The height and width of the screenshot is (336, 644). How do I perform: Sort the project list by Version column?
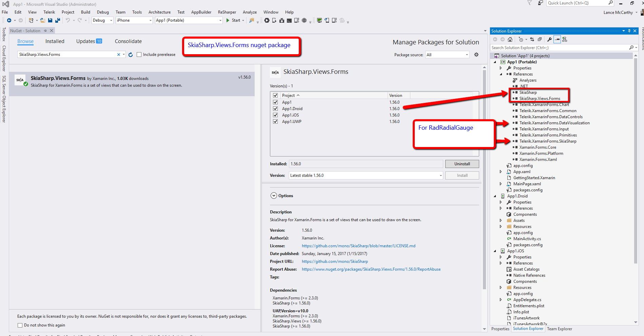tap(395, 96)
